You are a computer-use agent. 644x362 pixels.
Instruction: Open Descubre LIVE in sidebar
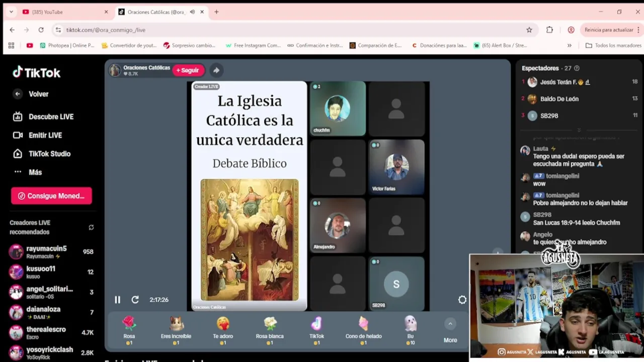(x=43, y=117)
